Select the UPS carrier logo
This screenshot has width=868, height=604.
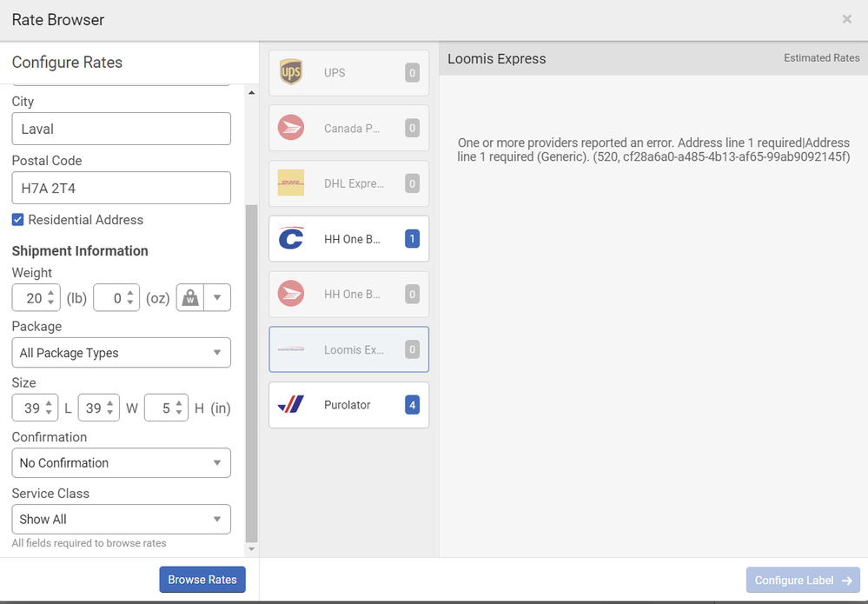click(291, 72)
